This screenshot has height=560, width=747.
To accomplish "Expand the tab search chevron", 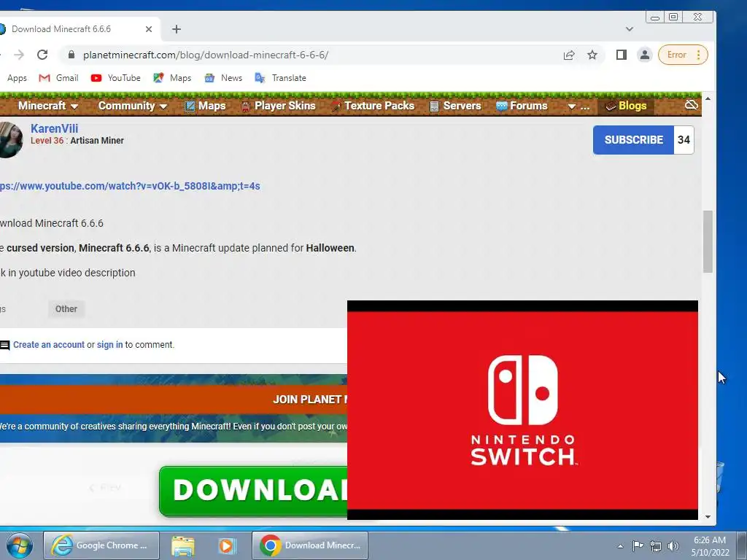I will [630, 29].
